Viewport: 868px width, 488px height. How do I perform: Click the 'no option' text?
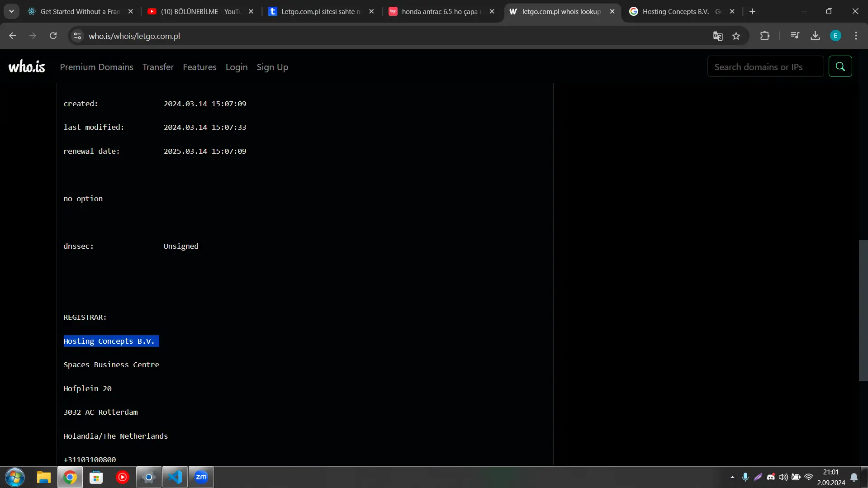(83, 199)
